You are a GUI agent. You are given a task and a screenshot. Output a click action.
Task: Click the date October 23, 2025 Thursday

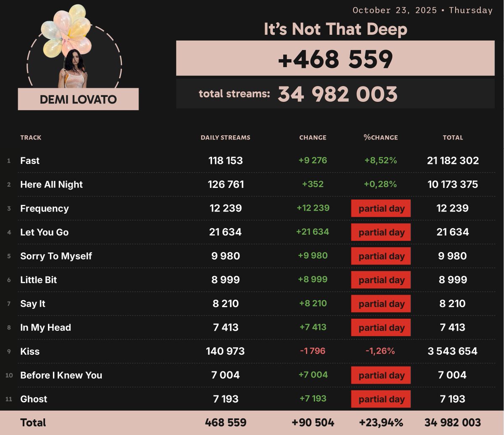click(x=423, y=10)
